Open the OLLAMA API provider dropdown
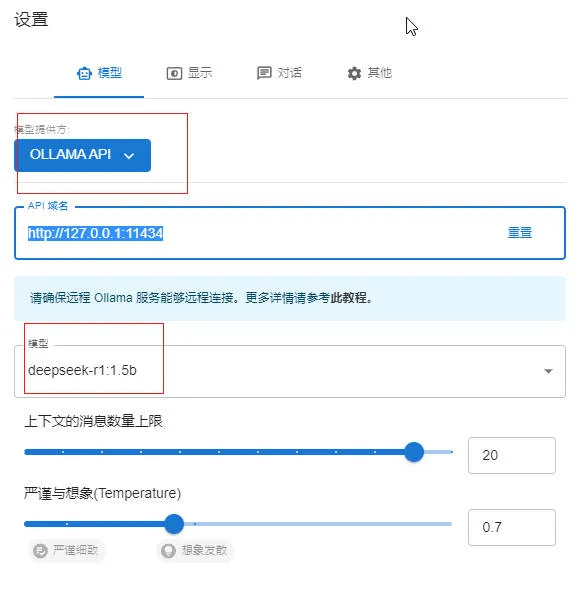Viewport: 578px width, 590px height. (82, 155)
